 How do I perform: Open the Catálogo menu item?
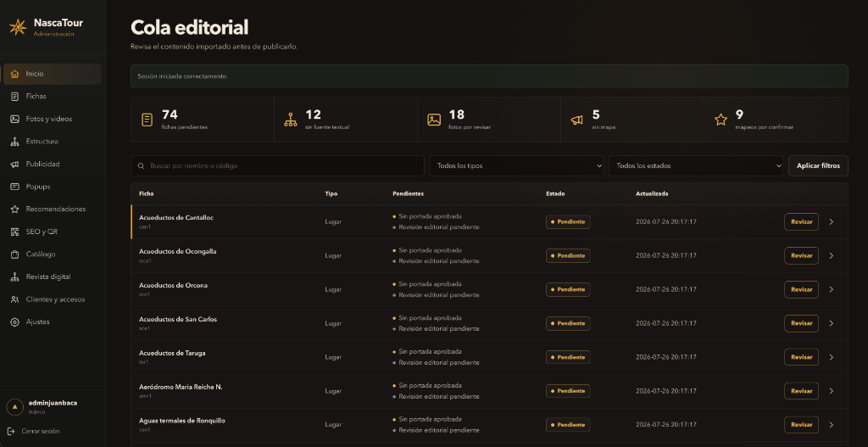point(53,254)
